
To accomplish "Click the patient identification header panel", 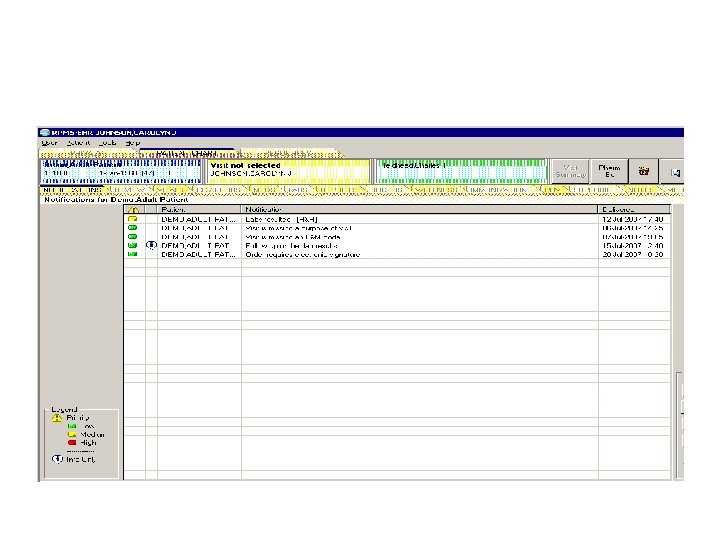I will click(x=121, y=171).
